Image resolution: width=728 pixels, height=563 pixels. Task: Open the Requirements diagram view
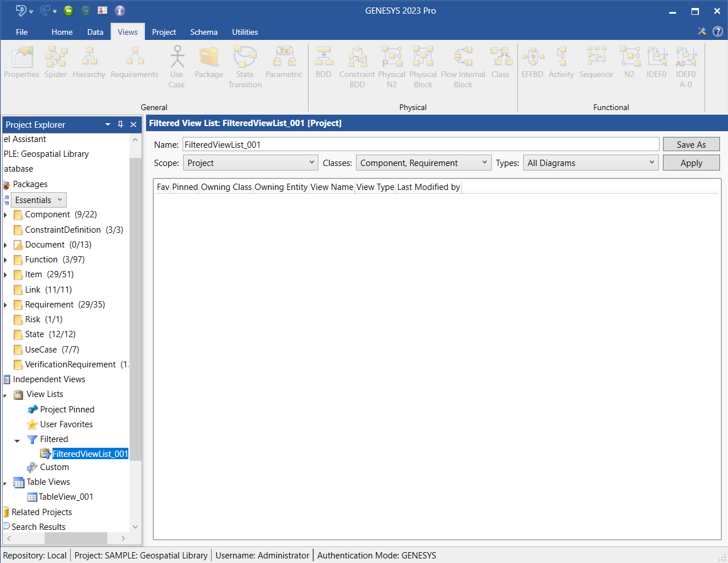pyautogui.click(x=135, y=63)
